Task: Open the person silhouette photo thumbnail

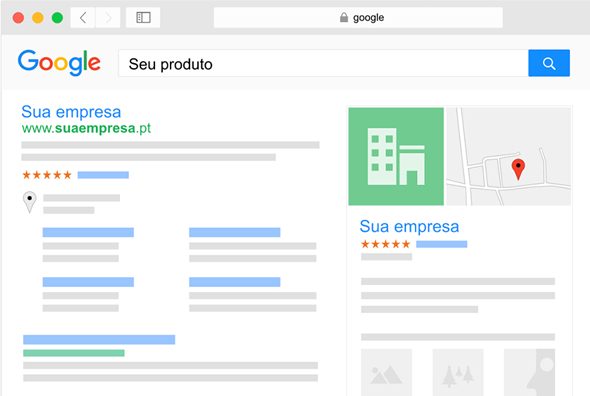Action: (529, 372)
